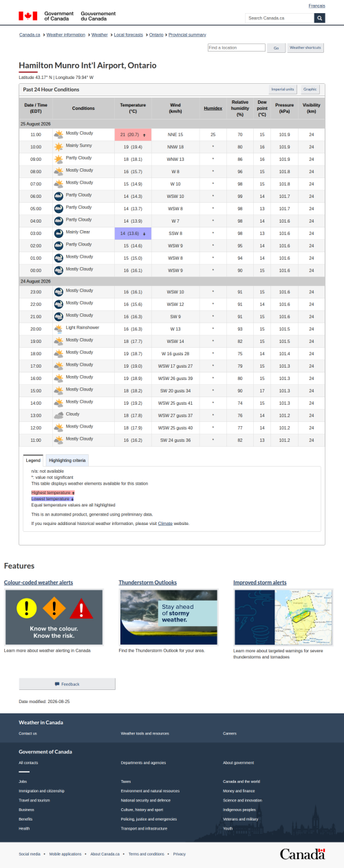
Task: Click the Mainly Clear icon at 03:00
Action: (x=58, y=233)
